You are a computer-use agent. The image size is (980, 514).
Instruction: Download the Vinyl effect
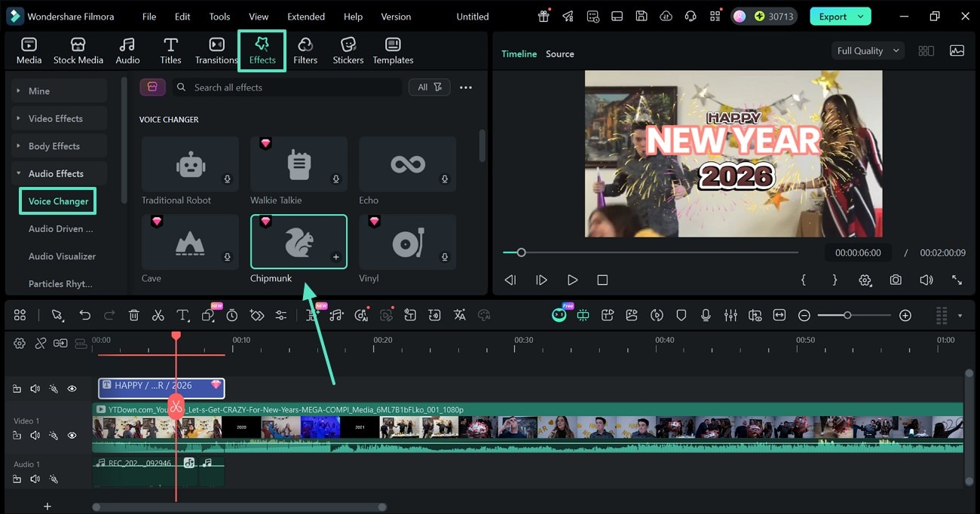pos(445,257)
